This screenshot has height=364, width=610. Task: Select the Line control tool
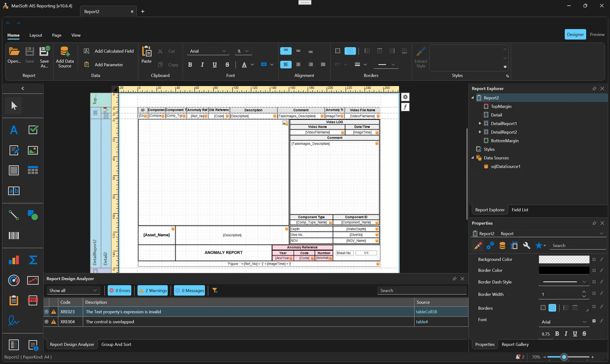(x=14, y=215)
